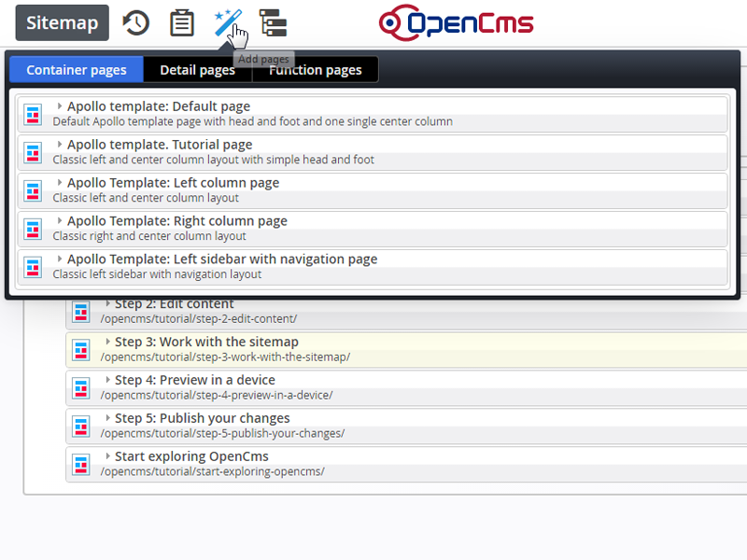Select 'Apollo Template: Left column page' title
The width and height of the screenshot is (747, 560).
pyautogui.click(x=173, y=182)
